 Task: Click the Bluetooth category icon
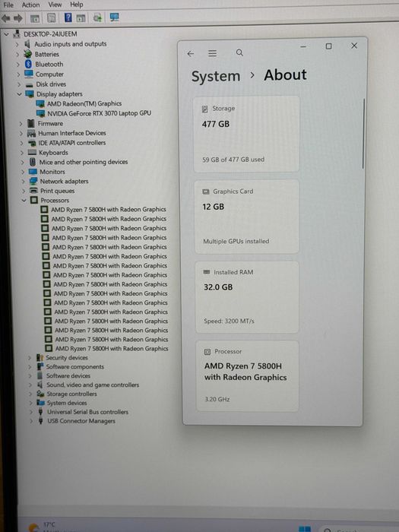click(x=29, y=64)
